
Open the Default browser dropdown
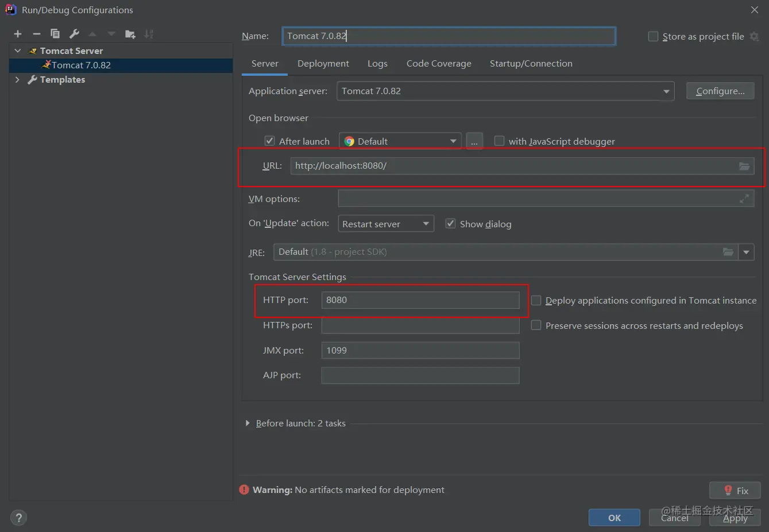coord(400,141)
